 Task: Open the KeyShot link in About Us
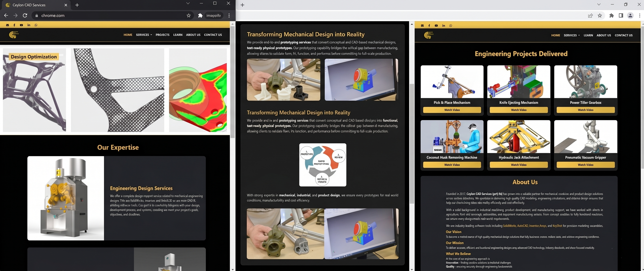[557, 226]
